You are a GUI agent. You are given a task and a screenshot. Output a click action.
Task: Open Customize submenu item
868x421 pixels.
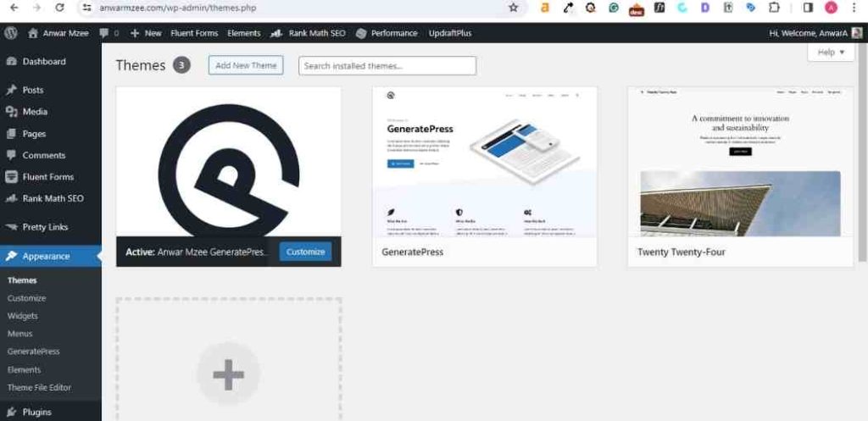pyautogui.click(x=26, y=298)
